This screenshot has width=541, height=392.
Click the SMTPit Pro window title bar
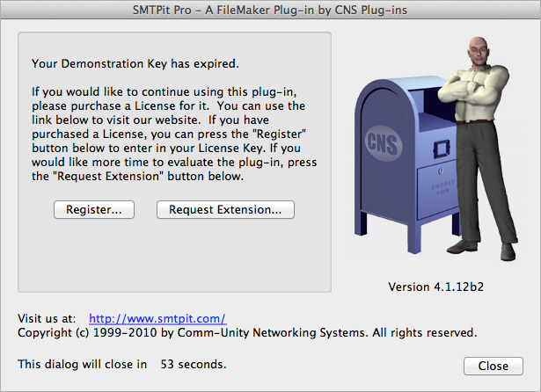(271, 10)
